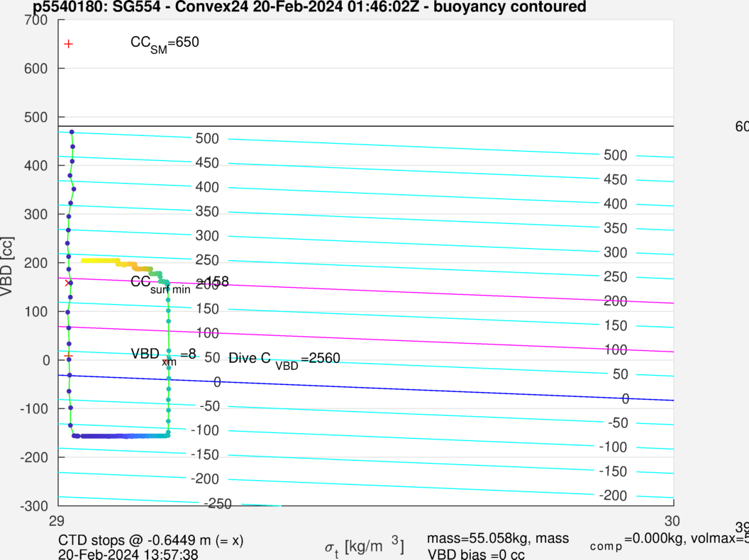The height and width of the screenshot is (560, 749).
Task: Select the sigma-t [kg/m 3] x-axis label
Action: click(x=364, y=547)
